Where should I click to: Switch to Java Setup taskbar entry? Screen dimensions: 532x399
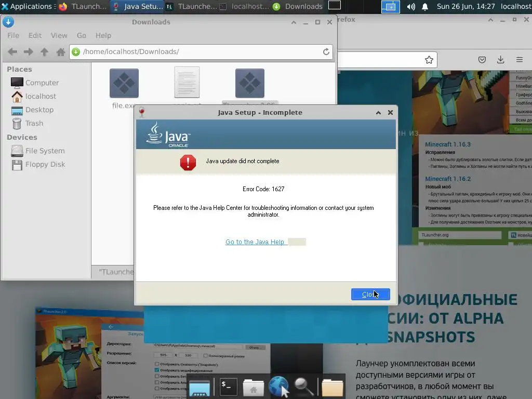pyautogui.click(x=137, y=6)
